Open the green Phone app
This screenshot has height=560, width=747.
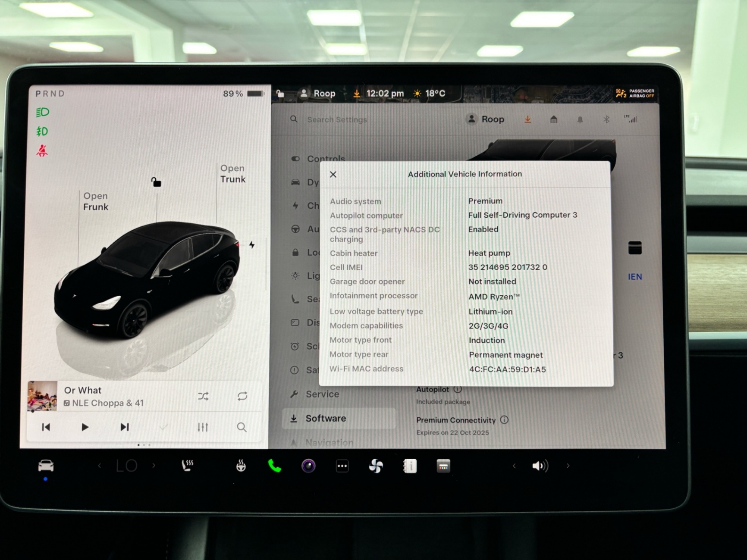pyautogui.click(x=275, y=466)
